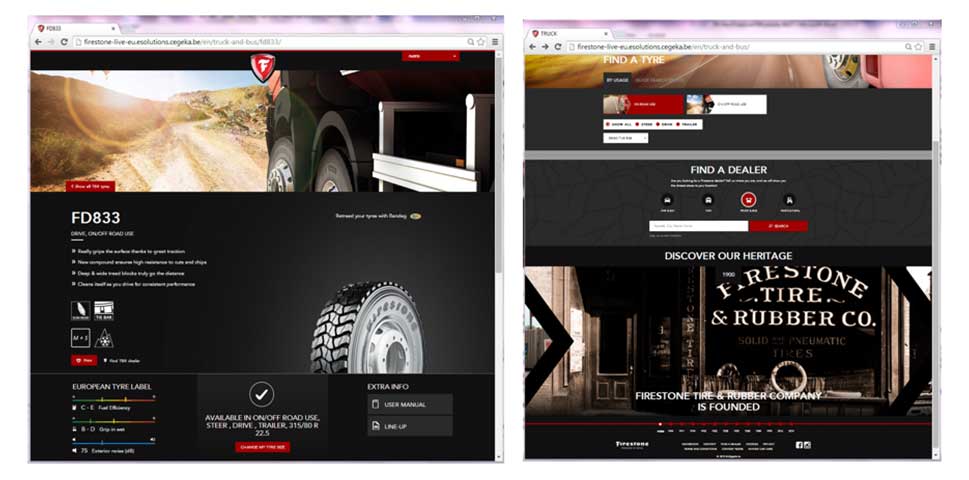
Task: Click Change My Tyre Size button
Action: (x=262, y=447)
